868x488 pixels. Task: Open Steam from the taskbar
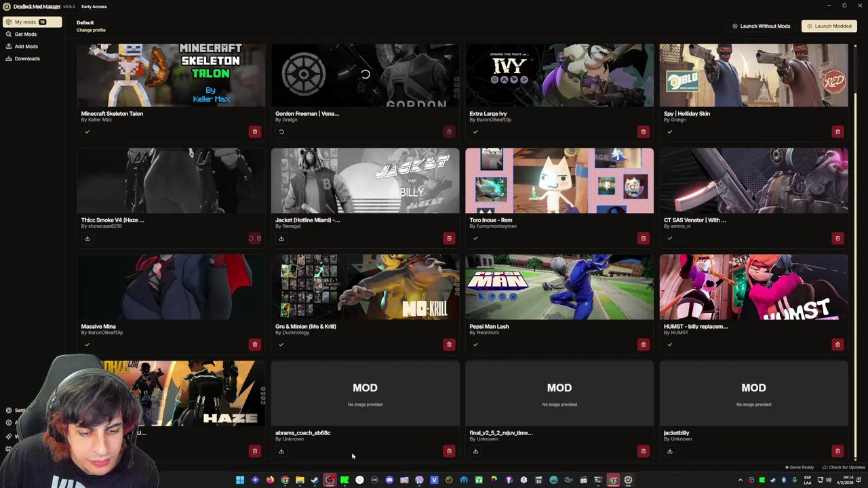pyautogui.click(x=315, y=480)
